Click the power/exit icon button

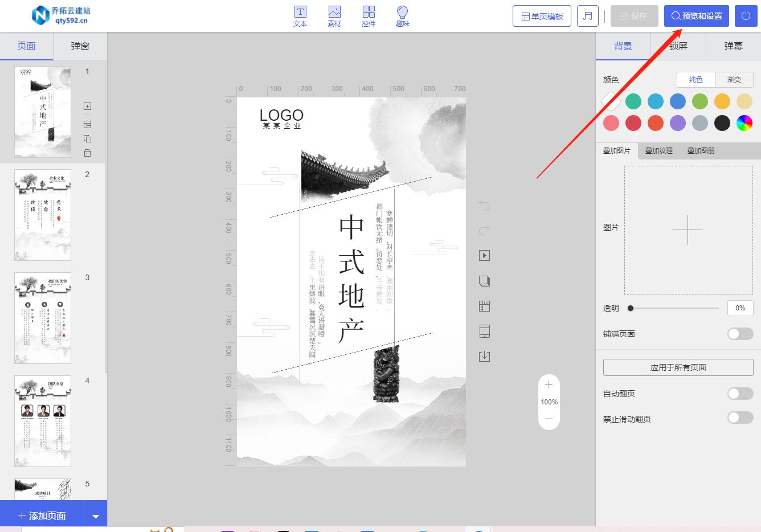pos(746,16)
